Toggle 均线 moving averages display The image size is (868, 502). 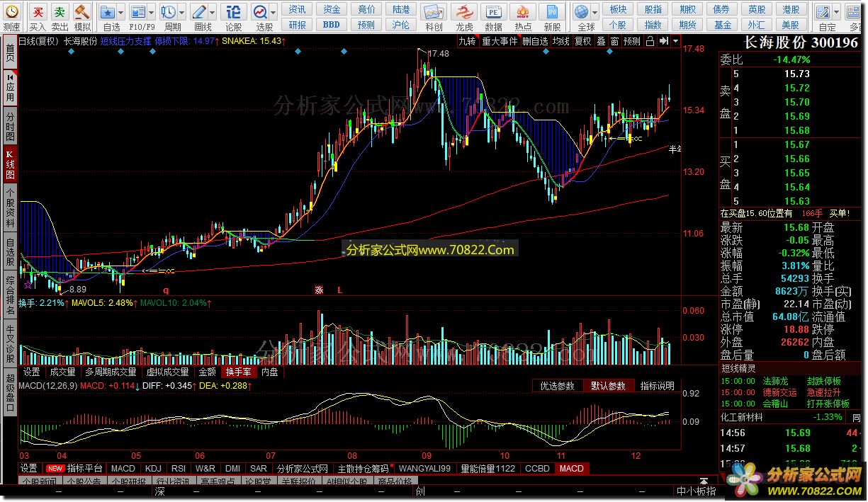[x=561, y=41]
